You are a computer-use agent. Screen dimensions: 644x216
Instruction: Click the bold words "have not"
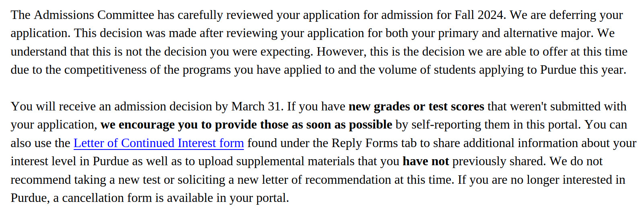click(425, 161)
